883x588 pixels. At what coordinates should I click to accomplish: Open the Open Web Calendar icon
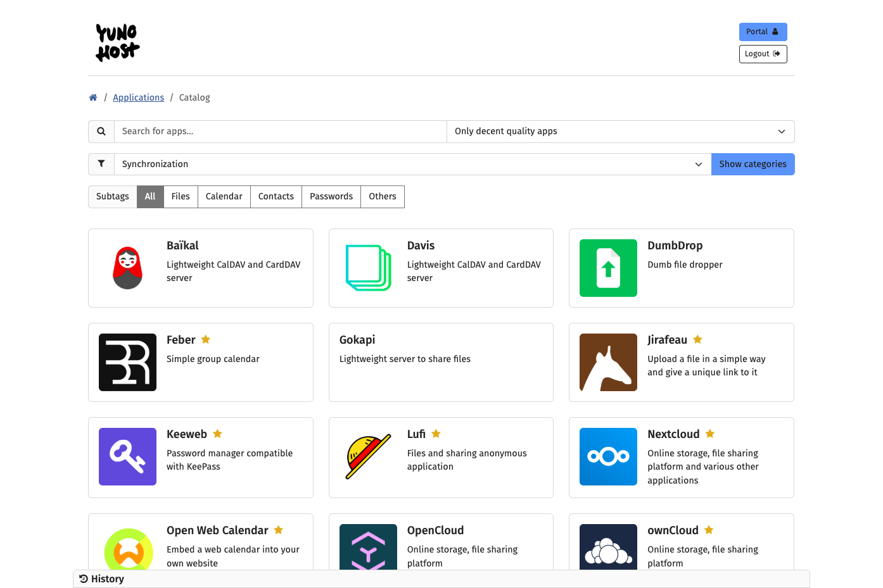coord(127,548)
